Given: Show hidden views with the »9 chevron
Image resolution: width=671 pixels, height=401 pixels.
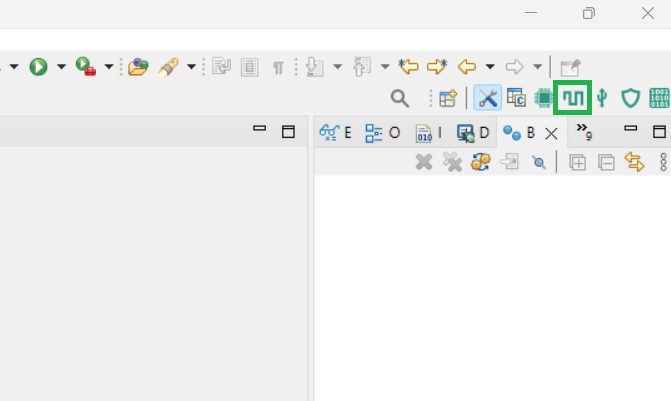Looking at the screenshot, I should pyautogui.click(x=585, y=132).
